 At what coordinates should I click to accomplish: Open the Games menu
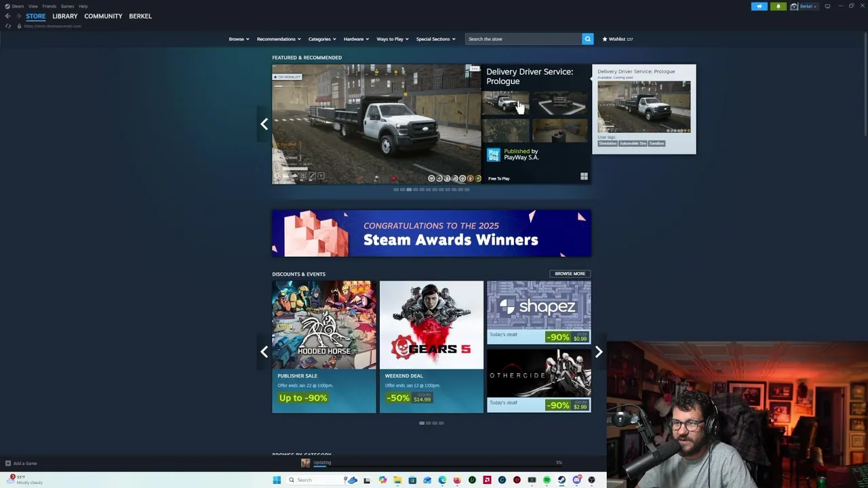coord(67,6)
